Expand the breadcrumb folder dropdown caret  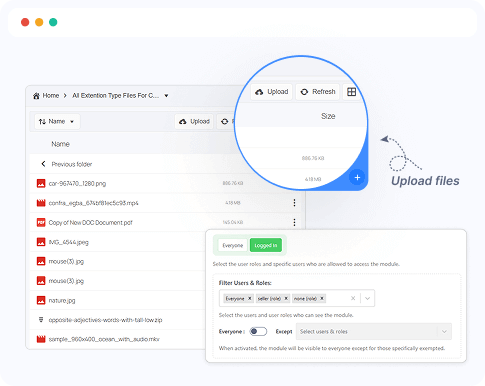166,96
